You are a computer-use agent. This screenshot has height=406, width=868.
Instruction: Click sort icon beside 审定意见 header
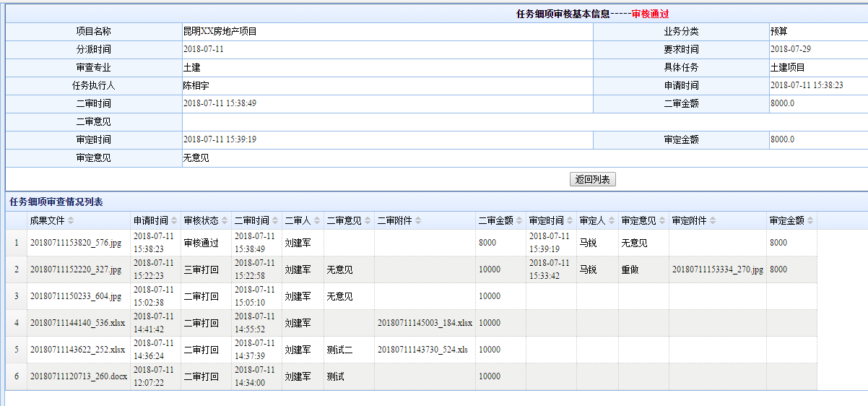pyautogui.click(x=661, y=221)
